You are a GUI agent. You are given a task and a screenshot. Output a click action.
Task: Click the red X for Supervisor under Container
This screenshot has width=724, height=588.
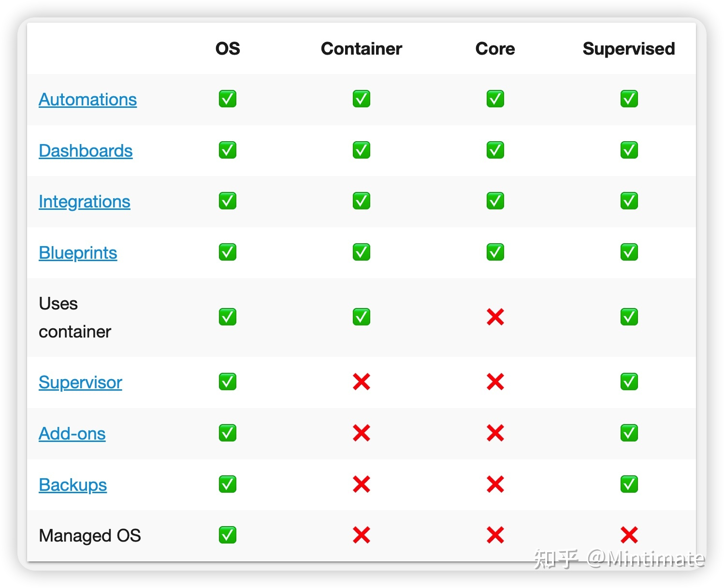(362, 382)
